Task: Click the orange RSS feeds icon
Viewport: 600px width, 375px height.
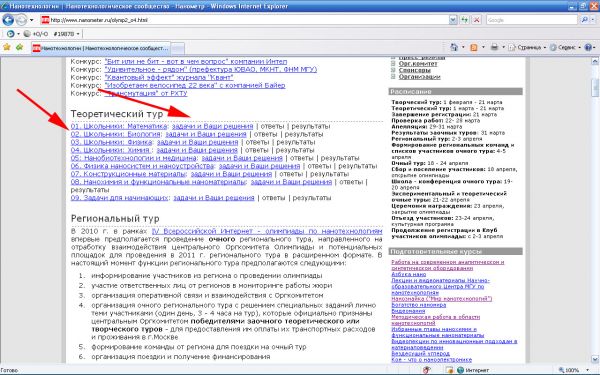Action: coord(474,47)
